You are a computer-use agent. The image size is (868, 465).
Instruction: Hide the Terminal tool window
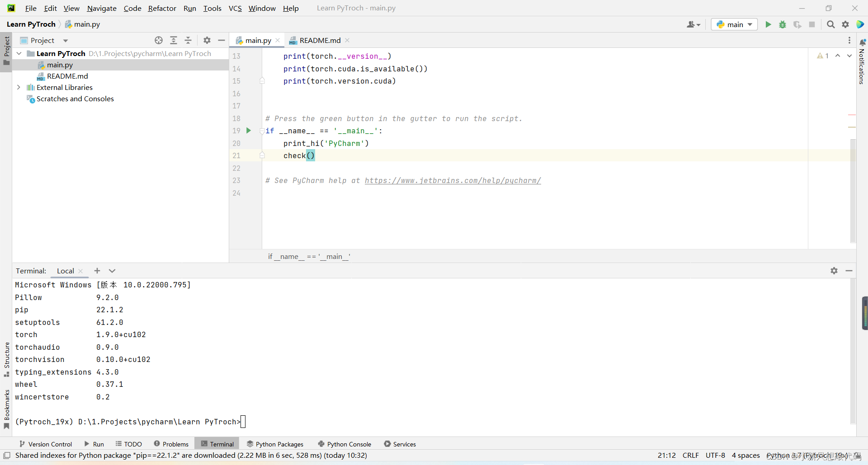click(x=849, y=271)
